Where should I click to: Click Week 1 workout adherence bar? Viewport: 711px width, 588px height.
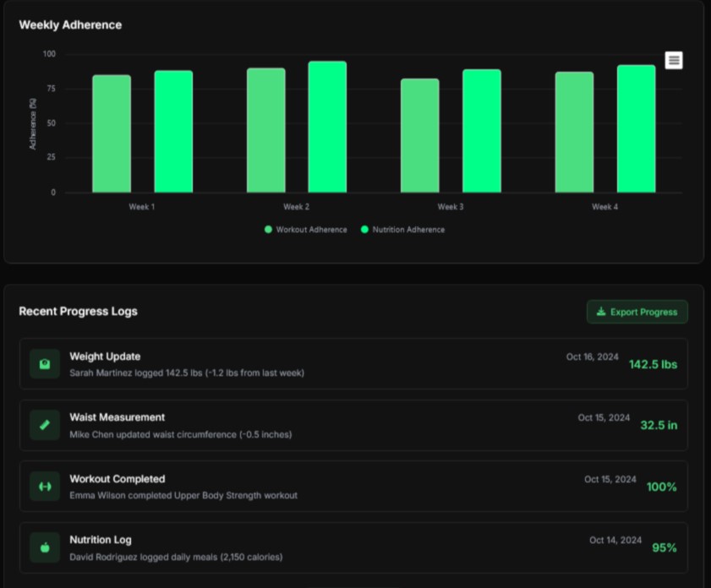[112, 133]
